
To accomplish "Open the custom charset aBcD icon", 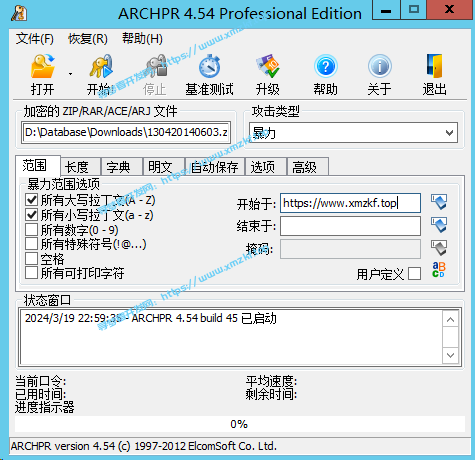I will tap(439, 270).
